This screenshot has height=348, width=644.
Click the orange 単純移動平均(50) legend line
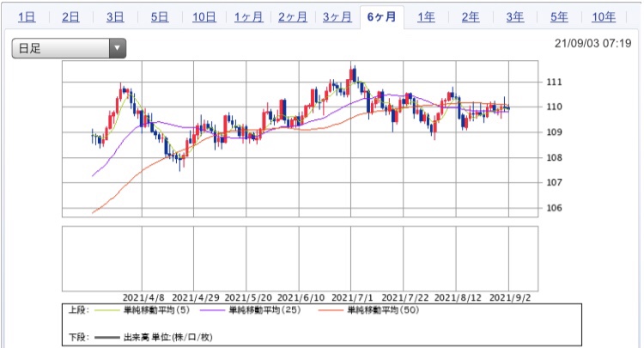331,310
